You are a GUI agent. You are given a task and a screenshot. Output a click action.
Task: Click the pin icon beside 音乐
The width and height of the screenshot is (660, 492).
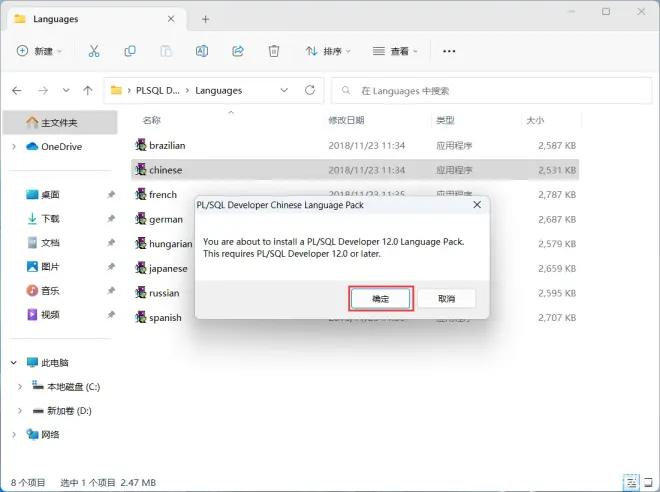point(111,290)
